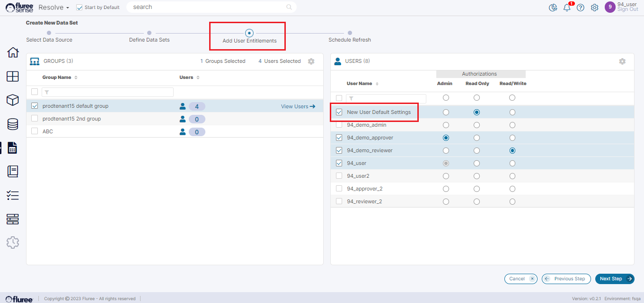Check the ABC group checkbox
The image size is (644, 303).
35,131
